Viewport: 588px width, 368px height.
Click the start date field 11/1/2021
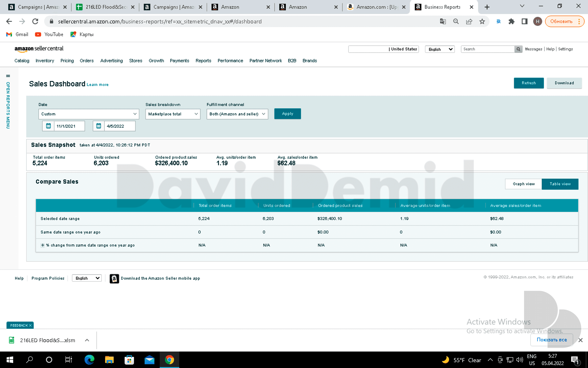pyautogui.click(x=69, y=126)
